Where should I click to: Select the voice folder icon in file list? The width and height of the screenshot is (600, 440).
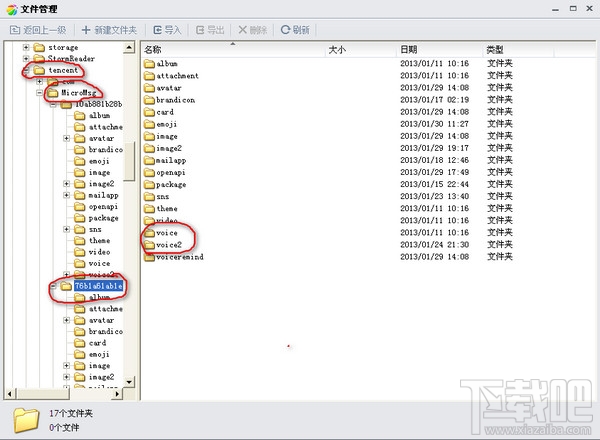tap(149, 233)
